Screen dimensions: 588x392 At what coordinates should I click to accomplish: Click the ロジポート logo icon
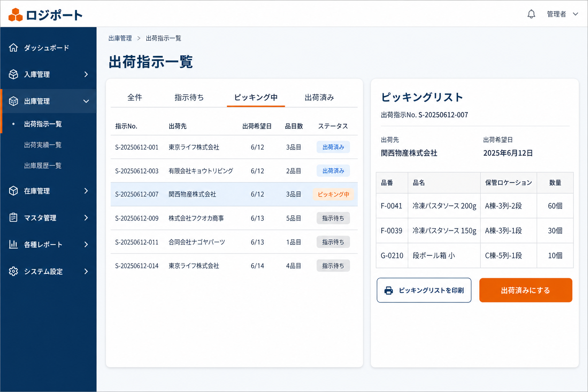[x=16, y=15]
